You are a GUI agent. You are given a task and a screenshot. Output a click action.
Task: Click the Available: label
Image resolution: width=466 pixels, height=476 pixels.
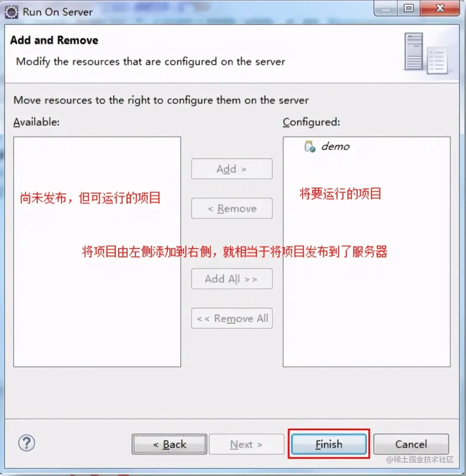pos(37,122)
